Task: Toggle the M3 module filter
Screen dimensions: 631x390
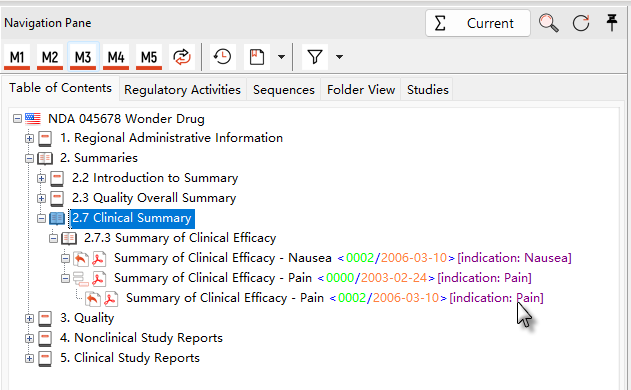Action: (83, 57)
